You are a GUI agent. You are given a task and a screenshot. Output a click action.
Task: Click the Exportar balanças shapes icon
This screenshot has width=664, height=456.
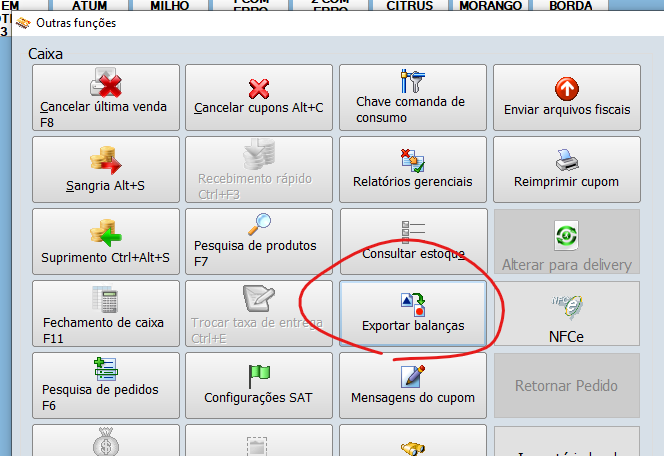tap(413, 304)
